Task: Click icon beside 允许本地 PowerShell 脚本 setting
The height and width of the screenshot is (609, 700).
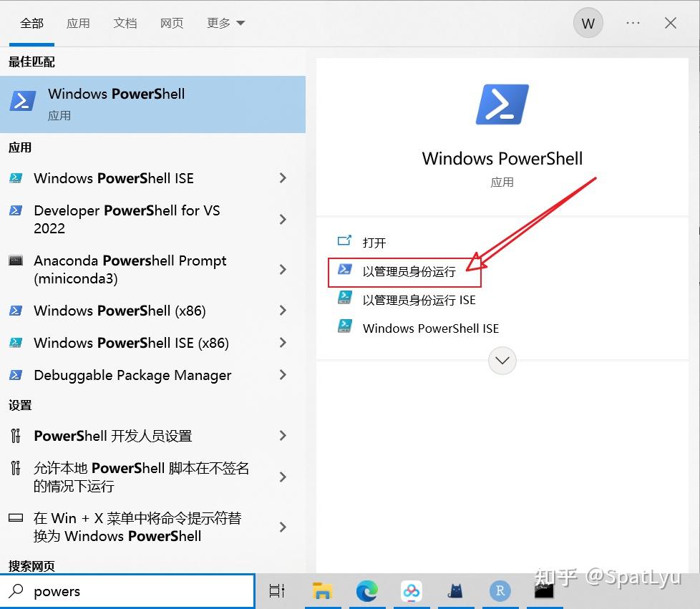Action: 16,467
